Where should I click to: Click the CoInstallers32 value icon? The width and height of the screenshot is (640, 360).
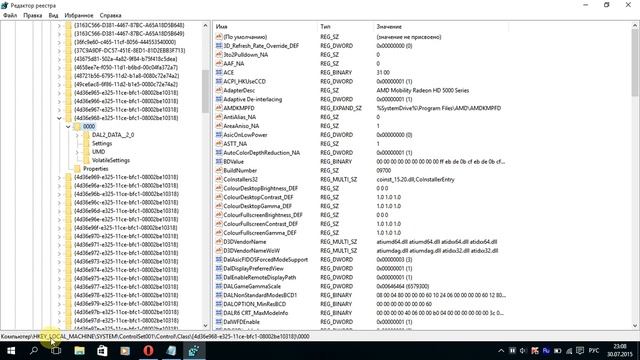pyautogui.click(x=219, y=180)
